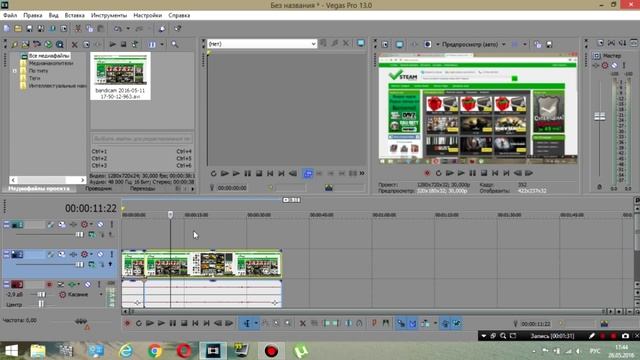The height and width of the screenshot is (360, 640).
Task: Save the project with the toolbar Save icon
Action: (29, 29)
